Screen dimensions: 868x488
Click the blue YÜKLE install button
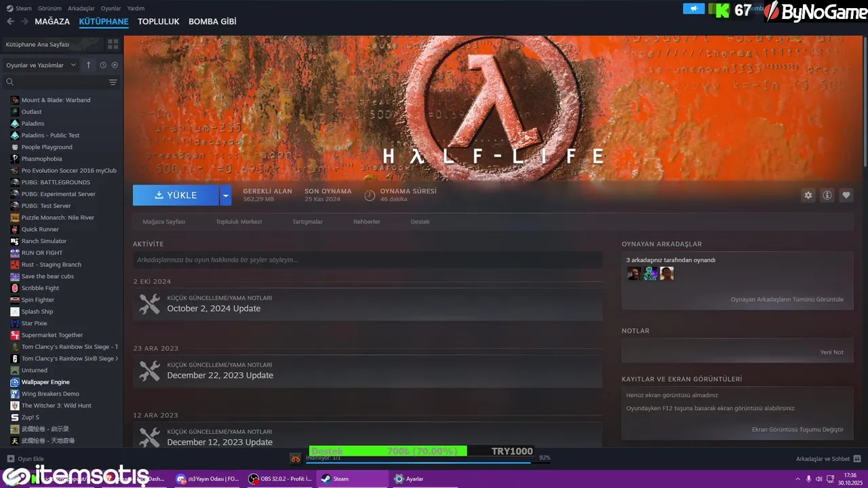(x=176, y=195)
